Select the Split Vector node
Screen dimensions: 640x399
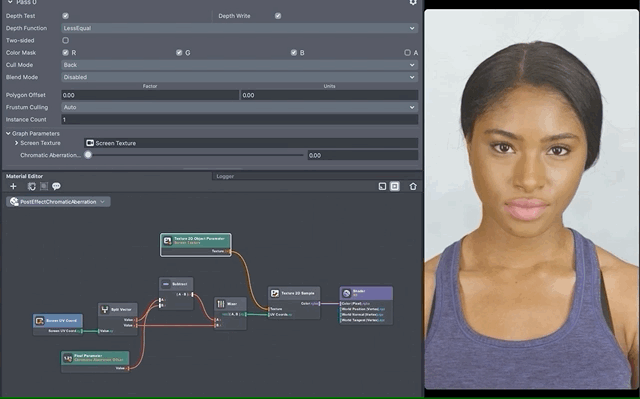coord(118,319)
